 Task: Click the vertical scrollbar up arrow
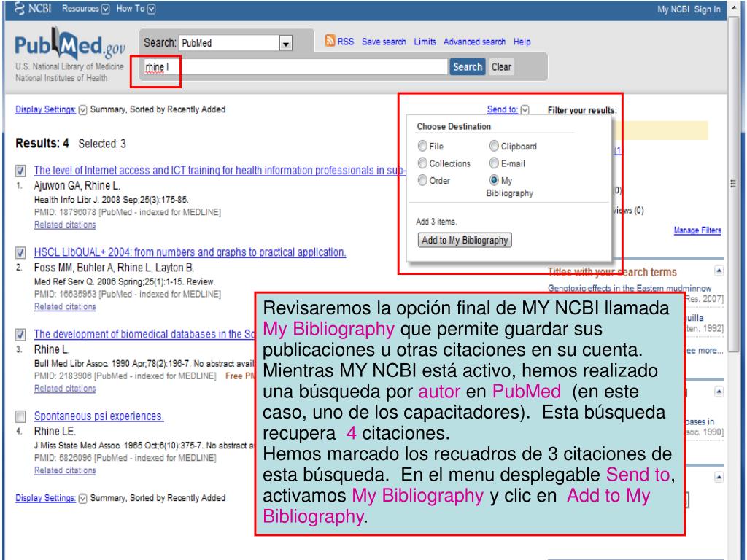[734, 9]
